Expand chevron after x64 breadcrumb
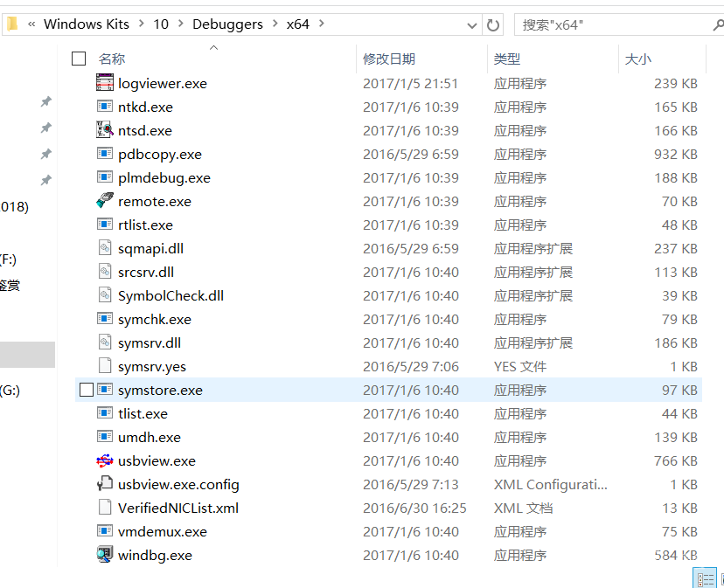Viewport: 724px width, 588px height. coord(322,24)
